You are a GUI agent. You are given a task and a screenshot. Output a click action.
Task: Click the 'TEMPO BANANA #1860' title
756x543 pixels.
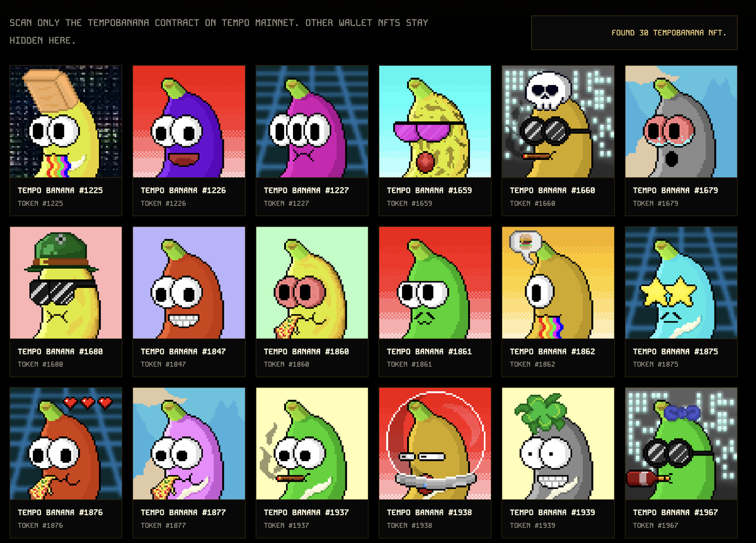(306, 352)
